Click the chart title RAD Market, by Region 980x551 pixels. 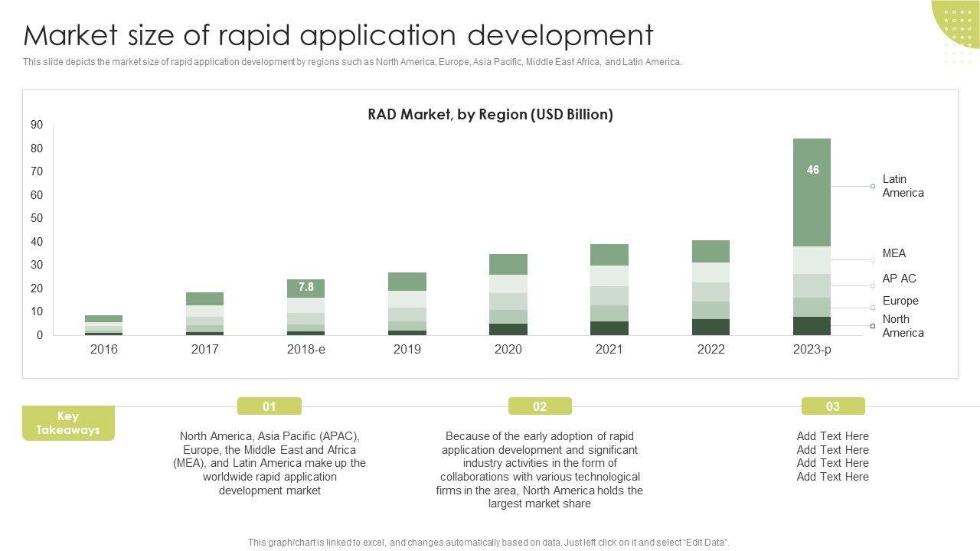tap(490, 115)
